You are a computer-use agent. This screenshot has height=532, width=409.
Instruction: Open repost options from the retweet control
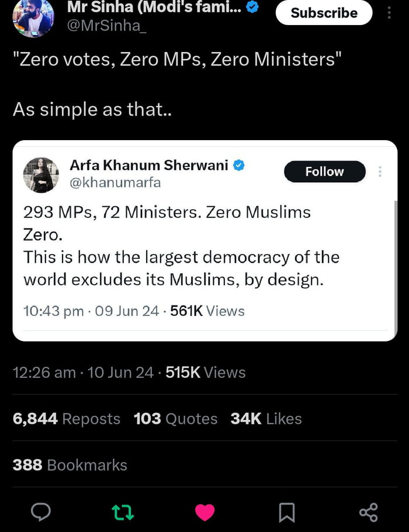point(123,512)
